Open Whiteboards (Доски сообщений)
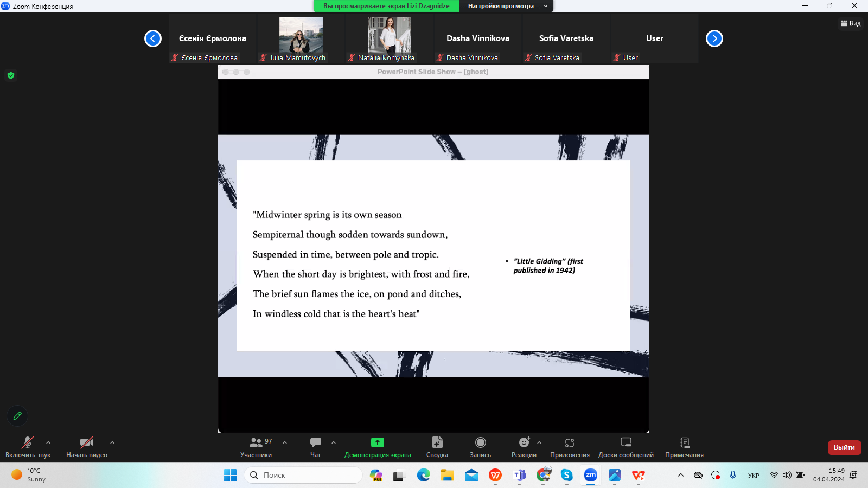 (x=626, y=443)
